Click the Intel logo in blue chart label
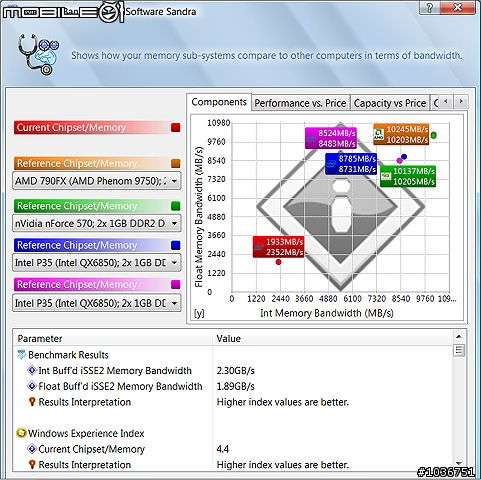Viewport: 481px width, 480px height. click(x=331, y=163)
